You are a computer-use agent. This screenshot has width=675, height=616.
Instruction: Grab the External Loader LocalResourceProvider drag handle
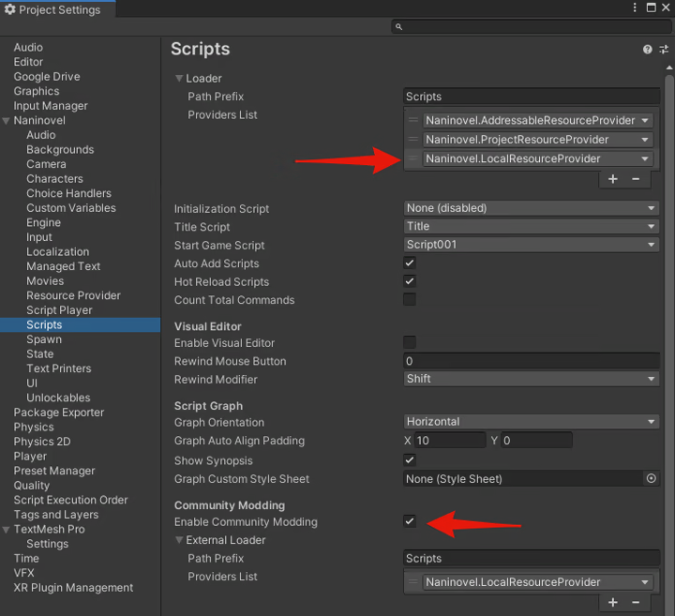click(413, 582)
